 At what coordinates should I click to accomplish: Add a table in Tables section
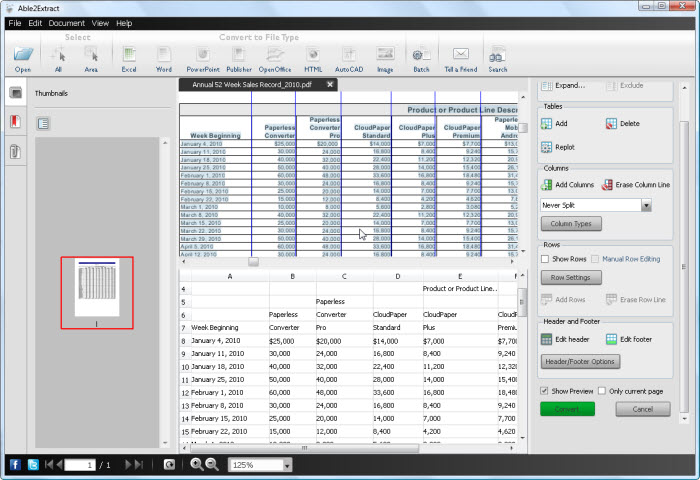pos(554,124)
